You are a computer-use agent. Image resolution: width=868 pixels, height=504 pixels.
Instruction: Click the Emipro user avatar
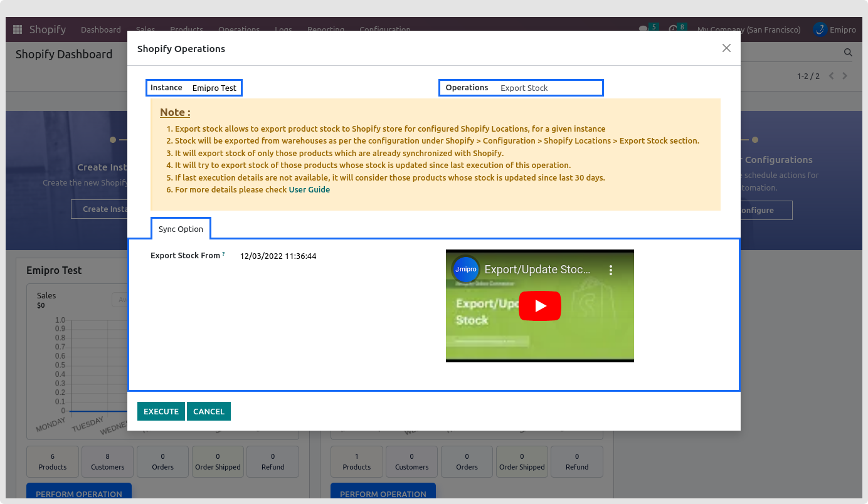coord(820,29)
